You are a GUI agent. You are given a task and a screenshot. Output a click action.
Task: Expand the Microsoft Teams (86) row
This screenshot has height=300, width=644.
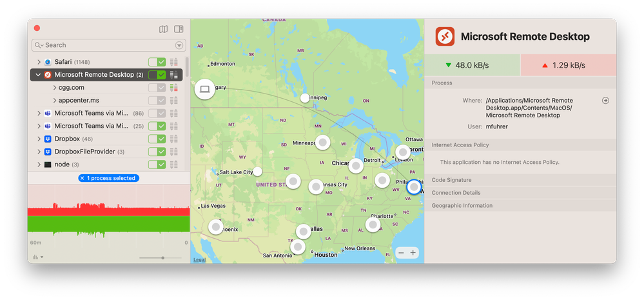[x=39, y=113]
